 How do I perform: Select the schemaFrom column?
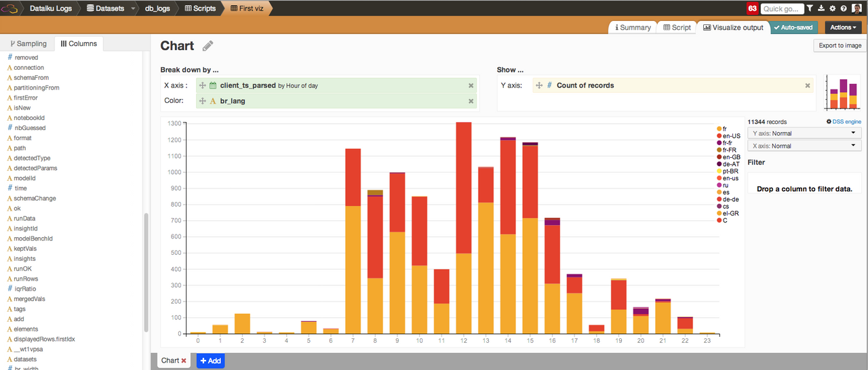[31, 78]
